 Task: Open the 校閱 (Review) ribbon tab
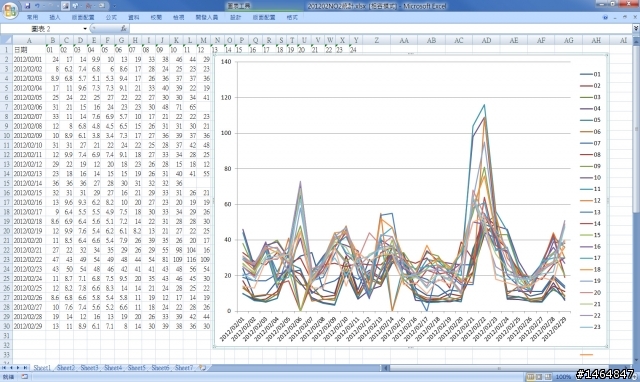[x=156, y=18]
